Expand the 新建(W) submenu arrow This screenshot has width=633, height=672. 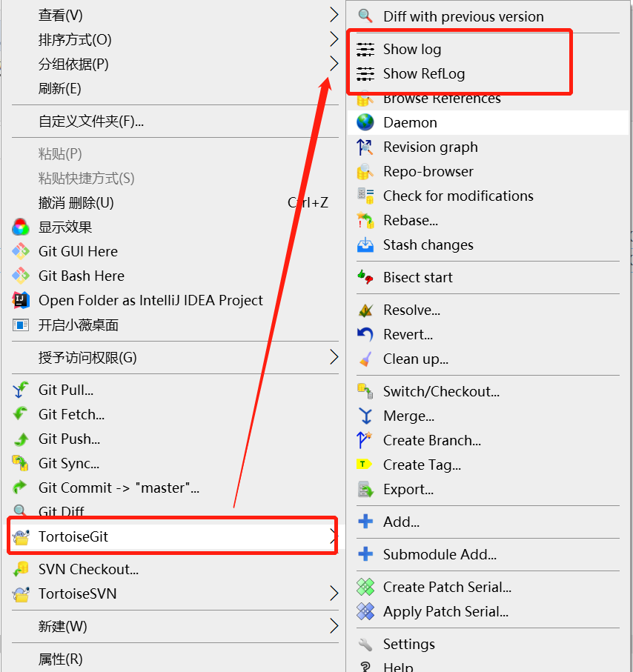coord(334,627)
